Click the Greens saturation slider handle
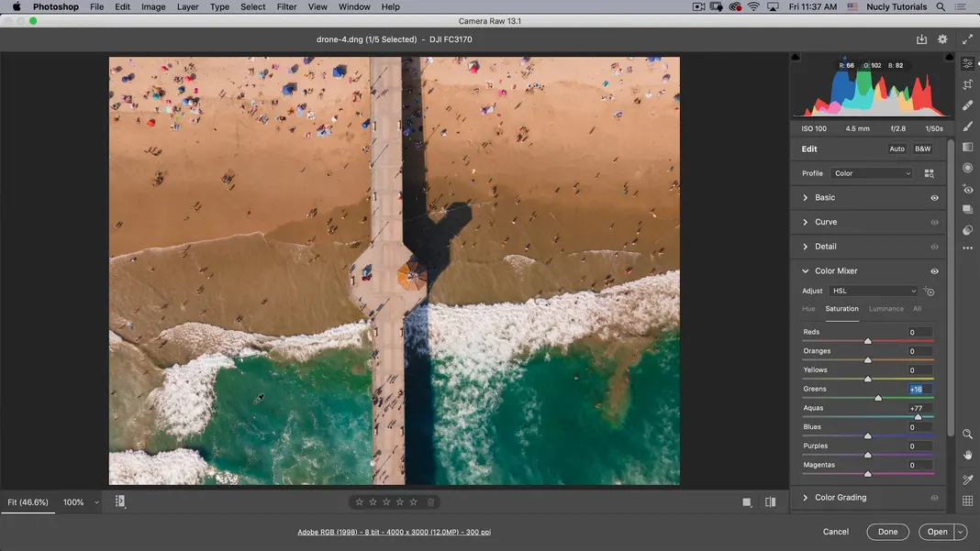This screenshot has height=551, width=980. point(878,398)
